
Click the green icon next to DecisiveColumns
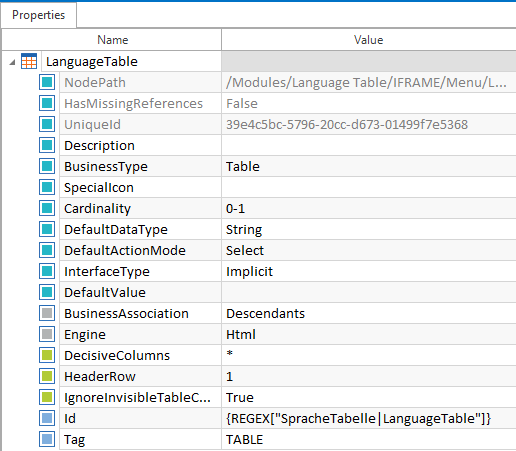point(47,355)
